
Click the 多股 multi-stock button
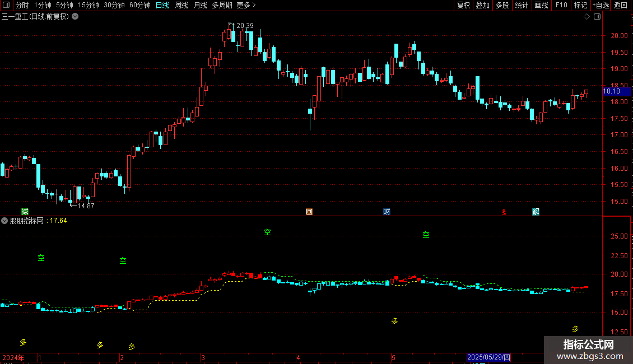[x=502, y=5]
